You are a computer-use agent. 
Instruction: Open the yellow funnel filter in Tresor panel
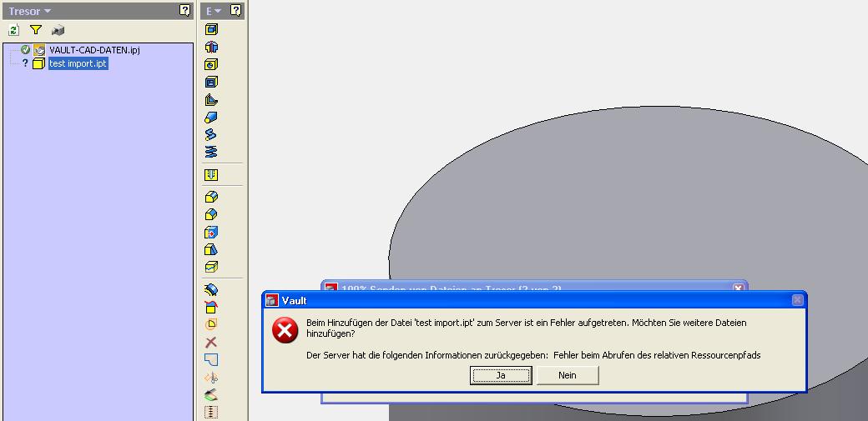[x=36, y=30]
